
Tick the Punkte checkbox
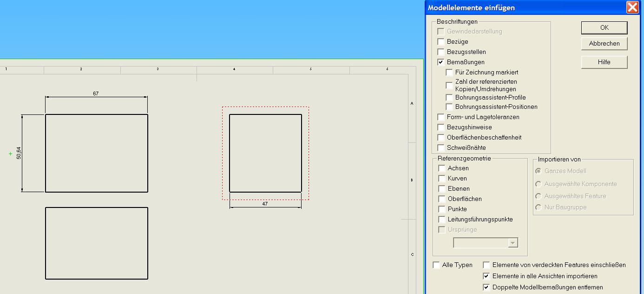[442, 209]
